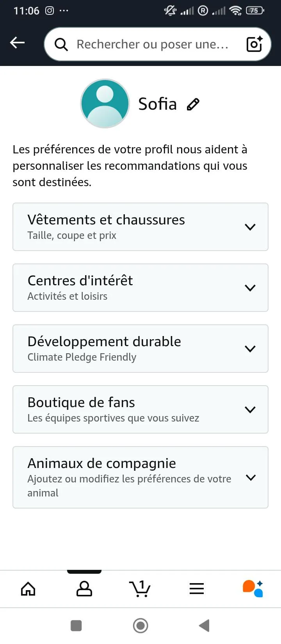281x644 pixels.
Task: Open the profile tab icon
Action: tap(84, 589)
